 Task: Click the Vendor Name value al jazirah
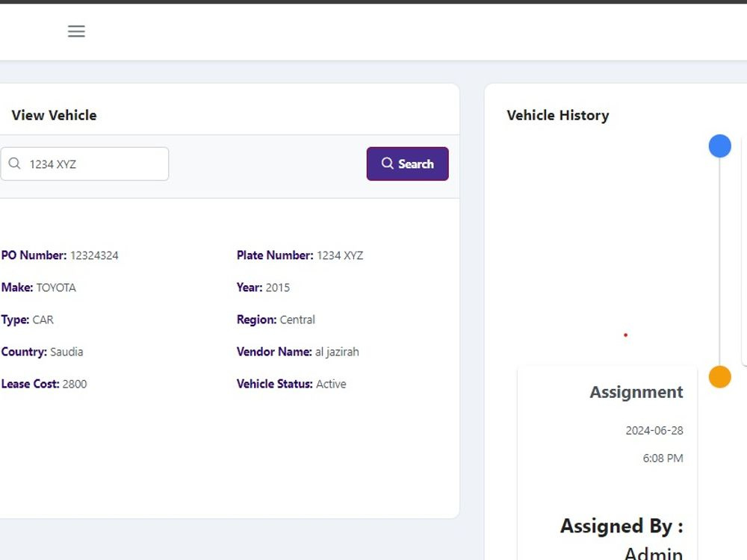pyautogui.click(x=337, y=352)
